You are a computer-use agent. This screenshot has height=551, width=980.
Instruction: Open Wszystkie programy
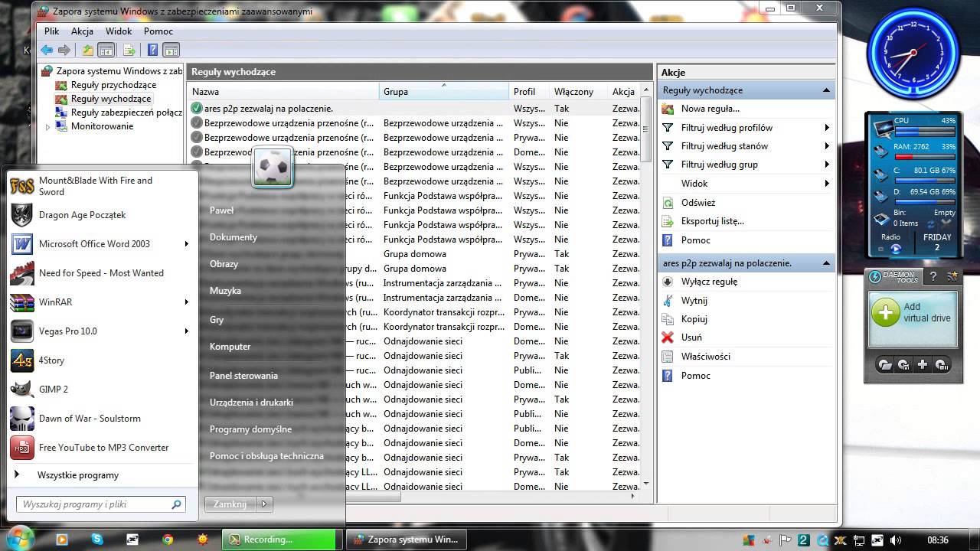coord(78,475)
